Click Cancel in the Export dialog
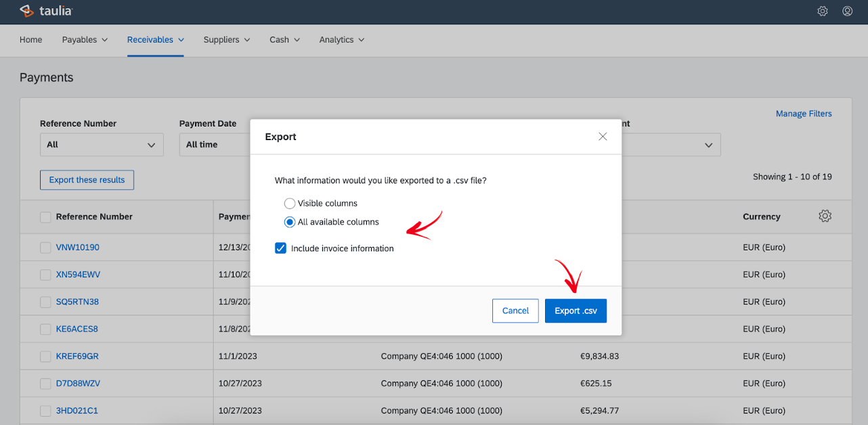The width and height of the screenshot is (868, 425). [x=515, y=311]
